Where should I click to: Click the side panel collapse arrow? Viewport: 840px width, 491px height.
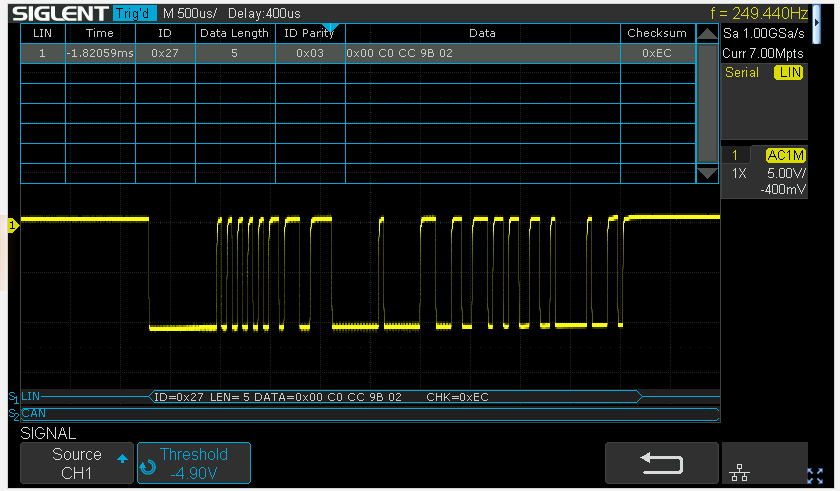click(x=816, y=24)
